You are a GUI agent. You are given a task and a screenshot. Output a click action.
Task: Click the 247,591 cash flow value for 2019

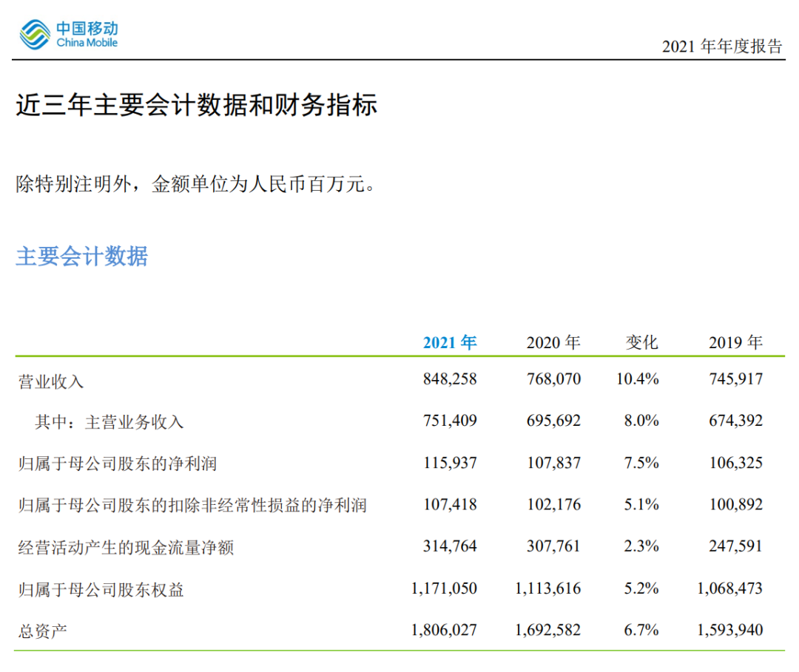tap(736, 546)
